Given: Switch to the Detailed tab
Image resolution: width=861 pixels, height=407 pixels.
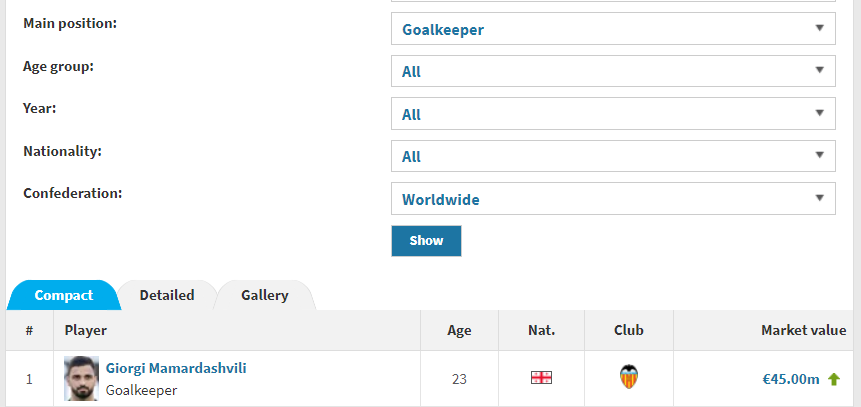Looking at the screenshot, I should (x=167, y=295).
